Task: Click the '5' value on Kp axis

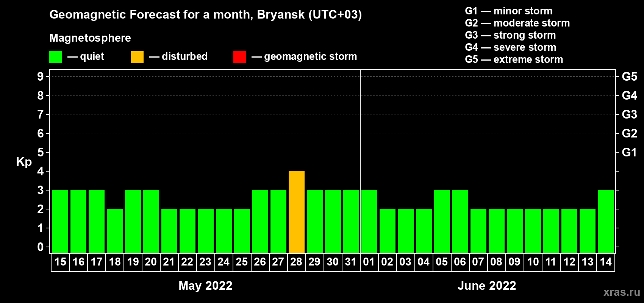Action: (x=41, y=152)
